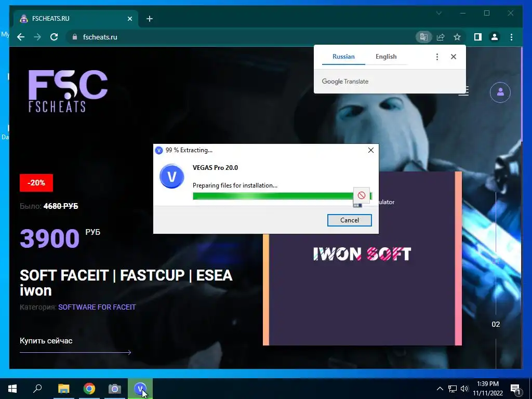Viewport: 532px width, 399px height.
Task: Reload the fscheats.ru page
Action: click(x=54, y=37)
